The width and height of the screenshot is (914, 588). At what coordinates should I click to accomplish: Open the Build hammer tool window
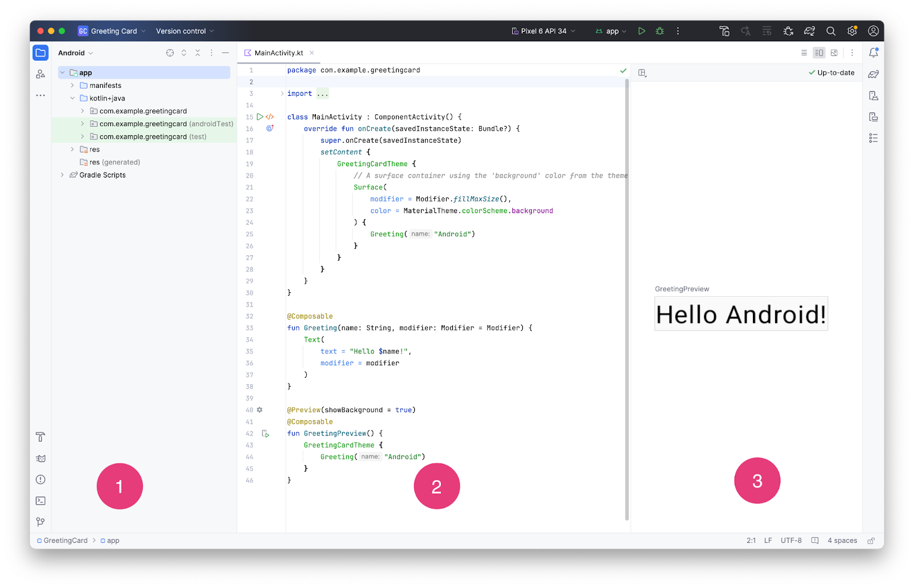(41, 437)
